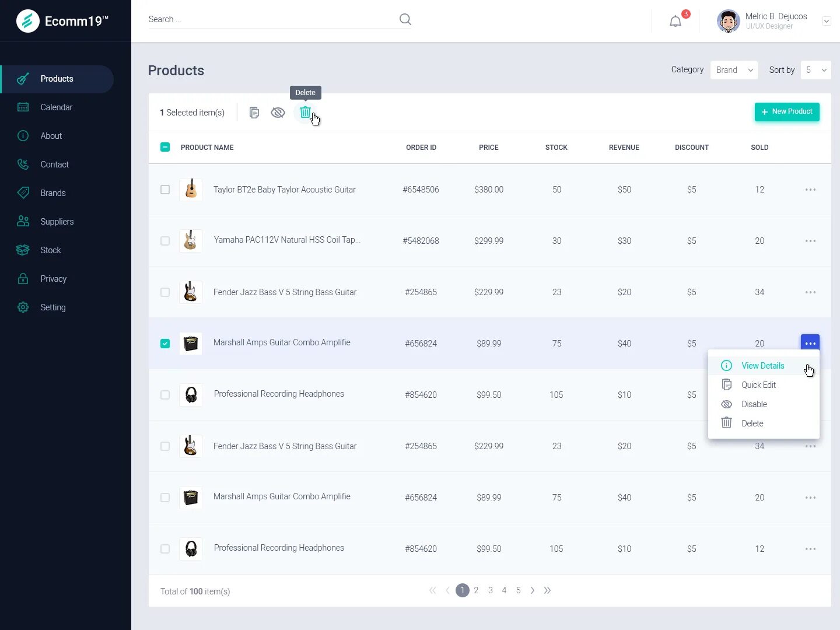Select View Details in the open menu
Viewport: 840px width, 630px height.
(x=762, y=365)
